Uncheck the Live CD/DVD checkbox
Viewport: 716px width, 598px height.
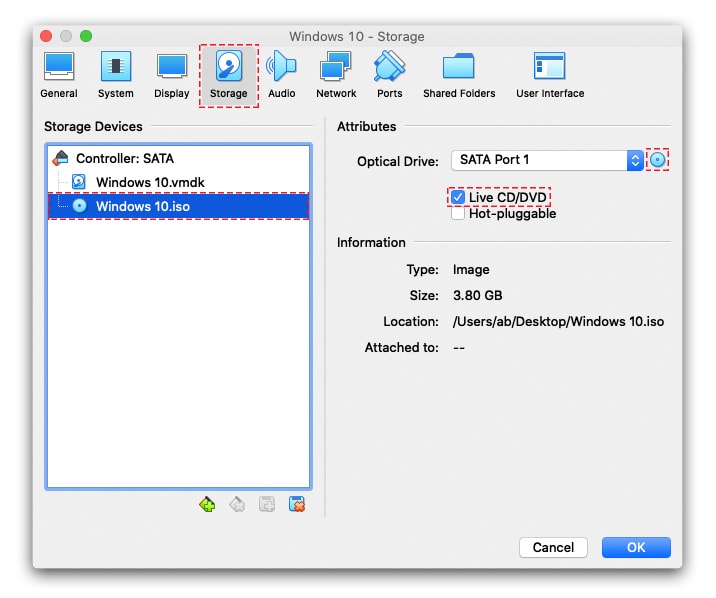pyautogui.click(x=458, y=197)
